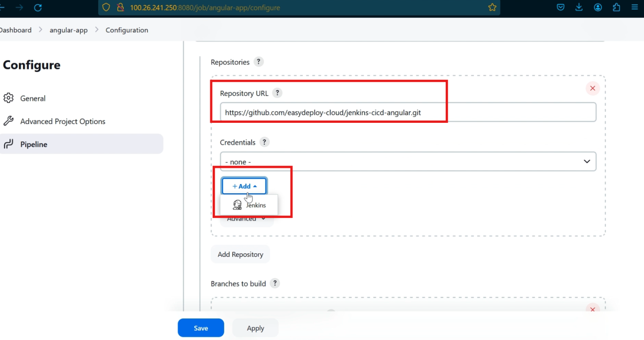Viewport: 644px width, 340px height.
Task: Open the Branches to build help icon
Action: [x=275, y=283]
